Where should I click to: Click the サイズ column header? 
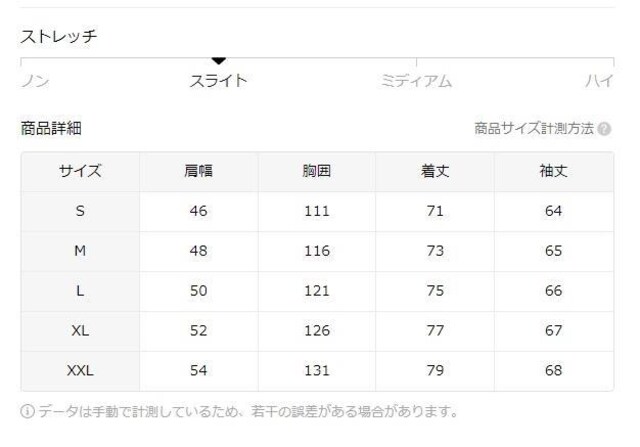pyautogui.click(x=80, y=171)
